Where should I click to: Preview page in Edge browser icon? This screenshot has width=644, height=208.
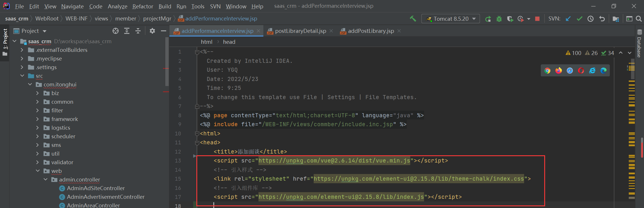[603, 71]
